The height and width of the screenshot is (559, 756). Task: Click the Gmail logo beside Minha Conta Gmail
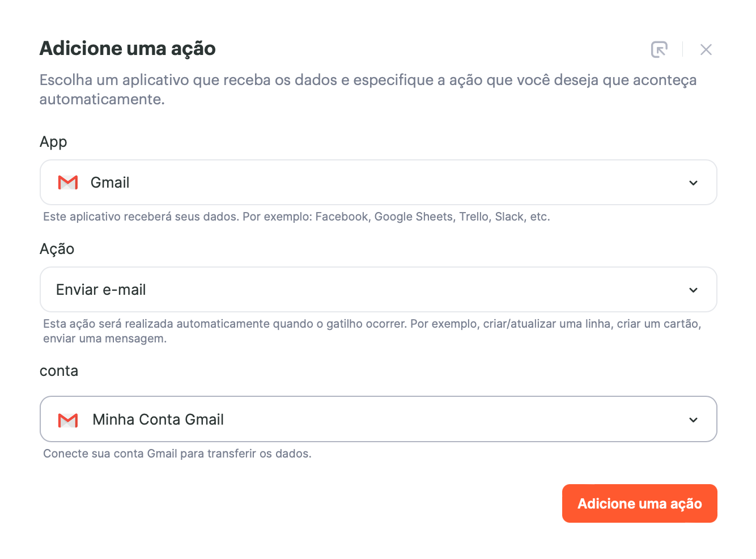tap(68, 420)
